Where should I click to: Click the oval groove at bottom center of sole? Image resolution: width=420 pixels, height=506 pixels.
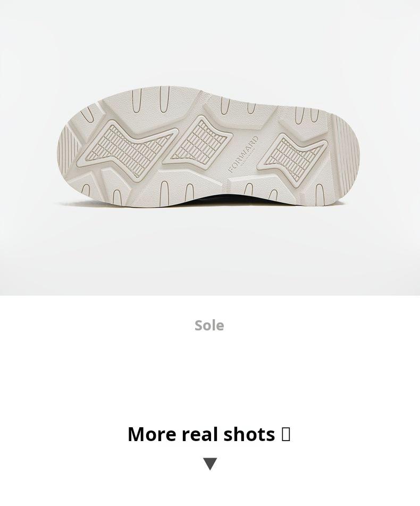pos(164,190)
